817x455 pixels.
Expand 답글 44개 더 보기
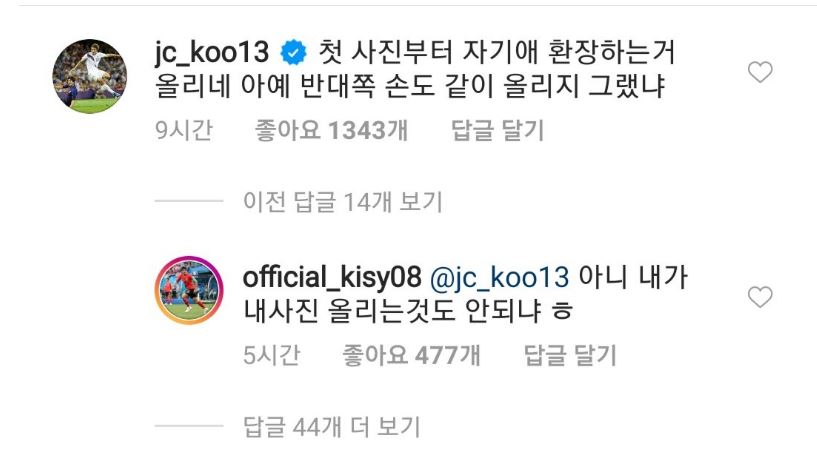pos(331,427)
